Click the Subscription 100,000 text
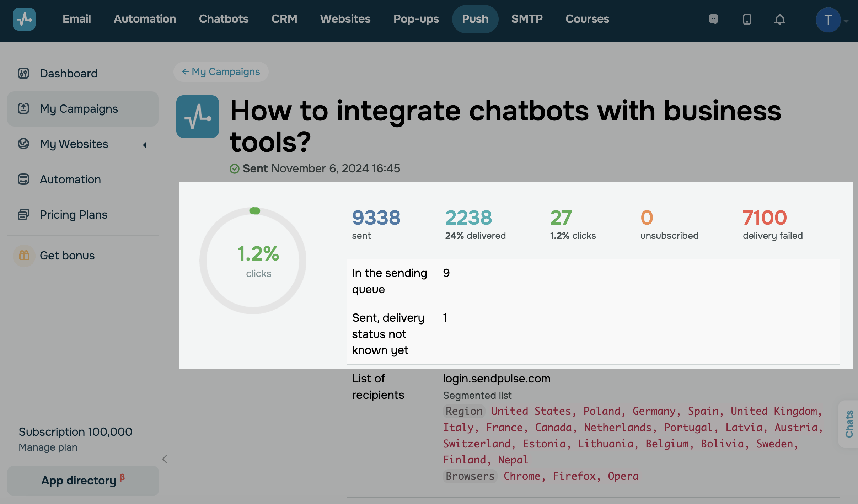Screen dimensions: 858x504 [75, 432]
